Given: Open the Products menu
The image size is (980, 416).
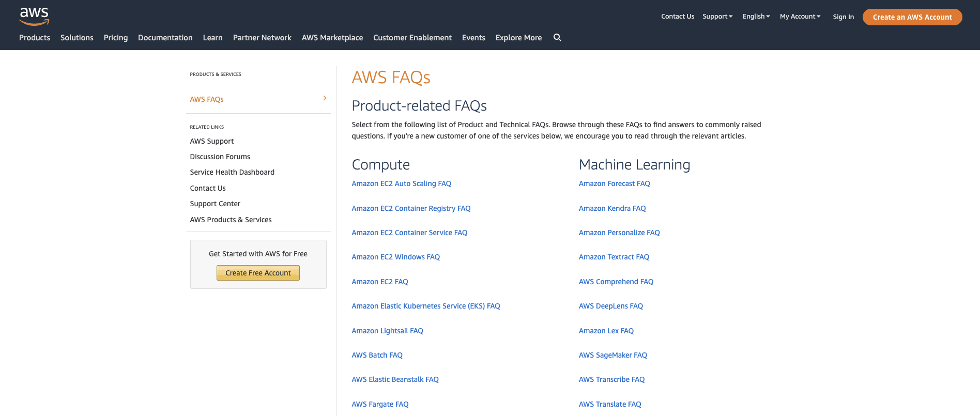Looking at the screenshot, I should click(34, 37).
